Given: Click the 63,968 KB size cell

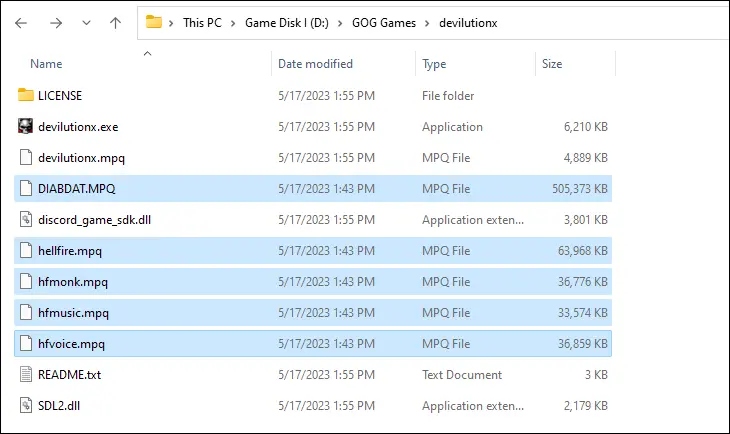Looking at the screenshot, I should point(583,251).
